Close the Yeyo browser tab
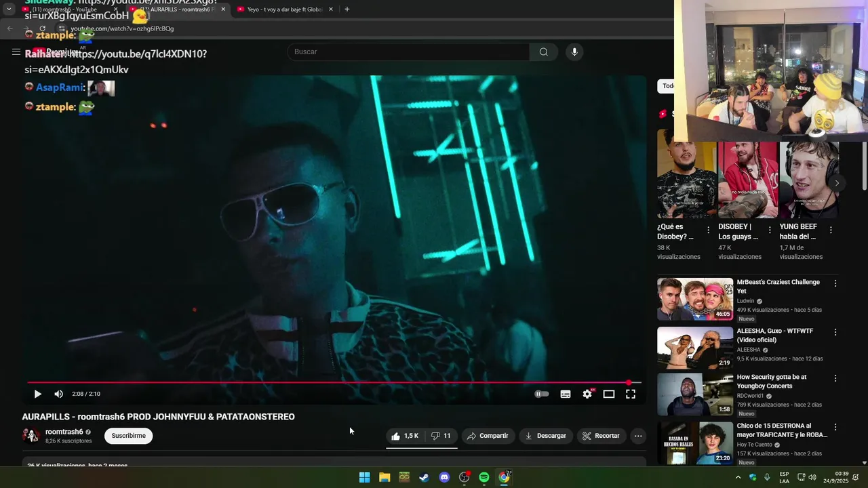The width and height of the screenshot is (868, 488). [331, 9]
